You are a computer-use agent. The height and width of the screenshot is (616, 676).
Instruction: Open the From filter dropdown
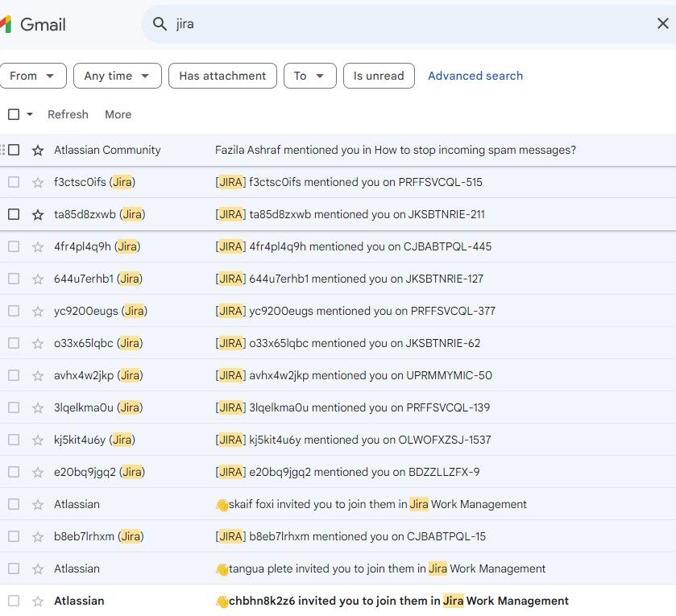[x=32, y=76]
